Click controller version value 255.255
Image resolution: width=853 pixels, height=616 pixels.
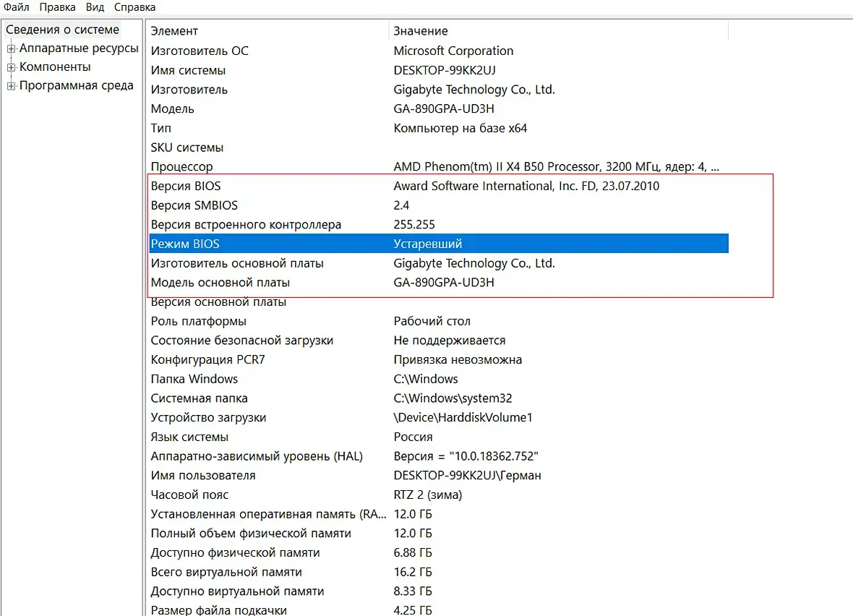click(x=414, y=225)
